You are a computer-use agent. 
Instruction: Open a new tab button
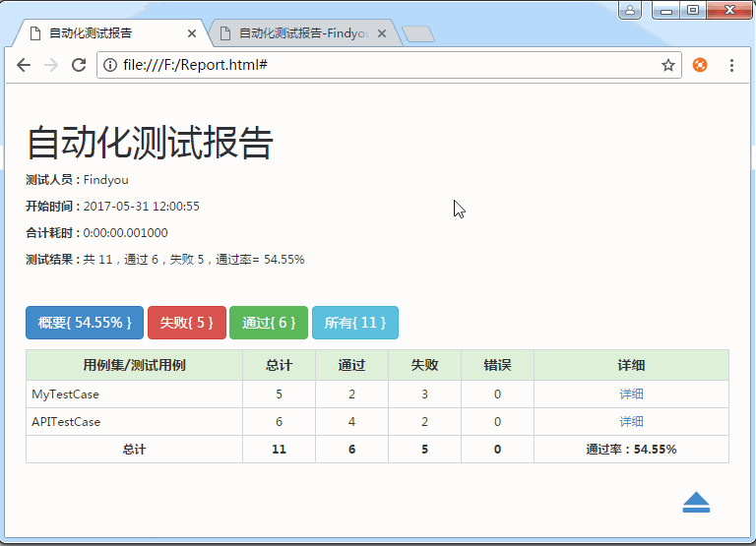click(418, 34)
